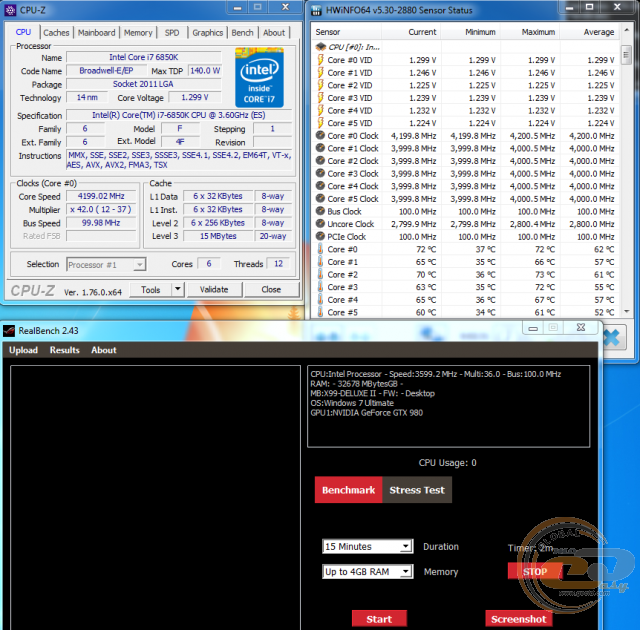Open the About menu in RealBench
The image size is (640, 630).
point(104,350)
